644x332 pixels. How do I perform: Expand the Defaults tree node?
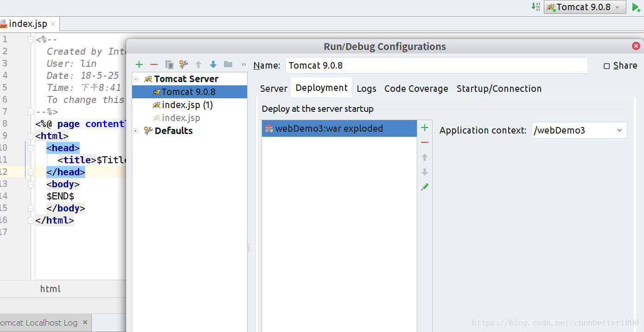136,131
